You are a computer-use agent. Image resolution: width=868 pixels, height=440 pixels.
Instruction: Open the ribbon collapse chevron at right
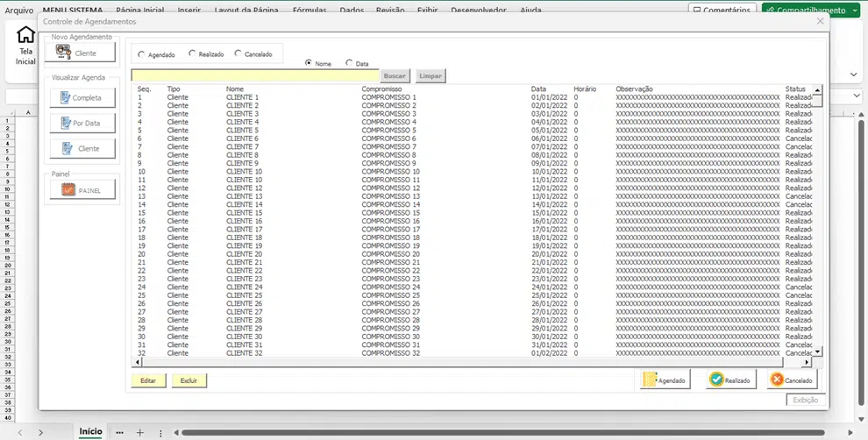tap(855, 75)
